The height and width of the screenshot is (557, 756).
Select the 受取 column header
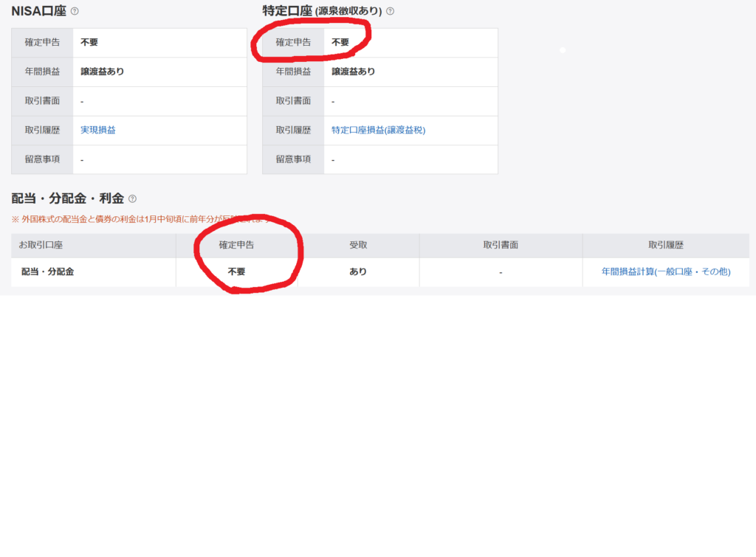point(358,245)
